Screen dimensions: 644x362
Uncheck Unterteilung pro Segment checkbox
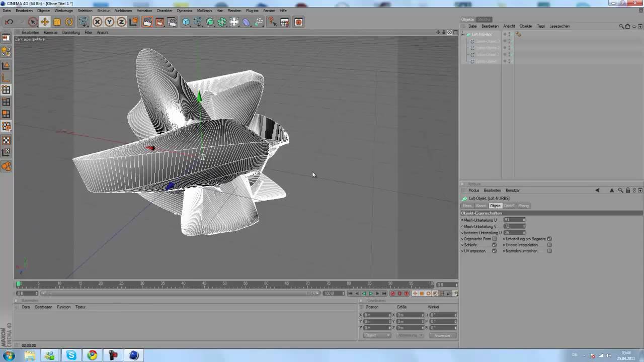(x=549, y=239)
